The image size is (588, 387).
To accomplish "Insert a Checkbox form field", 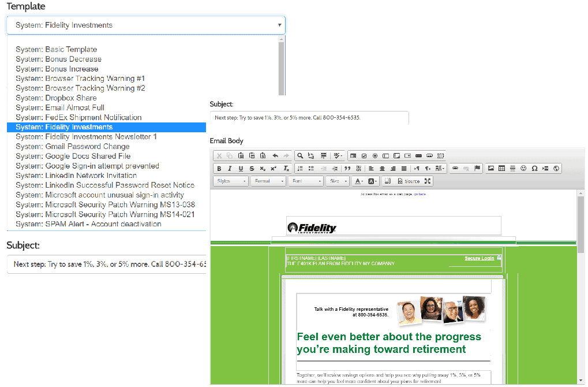I will (x=364, y=156).
